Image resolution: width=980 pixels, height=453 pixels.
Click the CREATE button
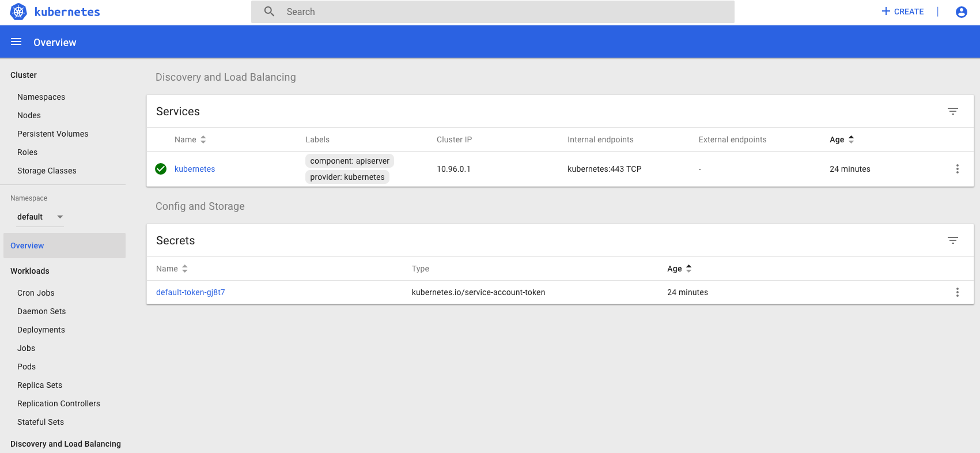coord(903,12)
